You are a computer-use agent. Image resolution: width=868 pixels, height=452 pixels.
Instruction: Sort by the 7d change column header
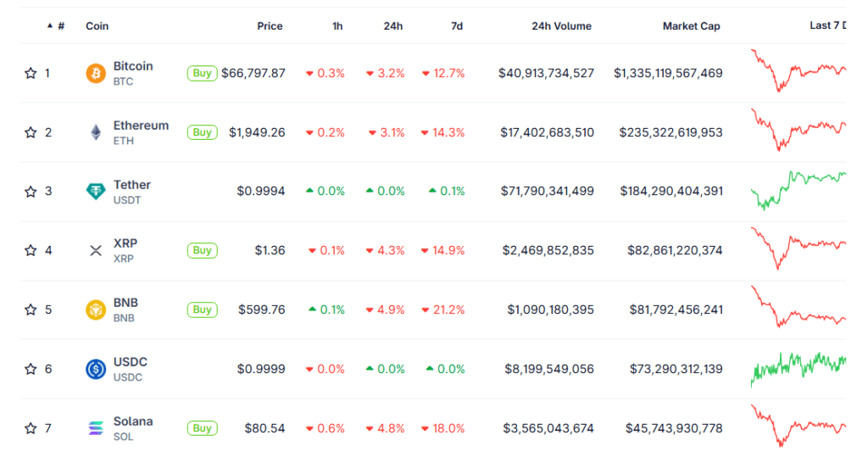[456, 26]
